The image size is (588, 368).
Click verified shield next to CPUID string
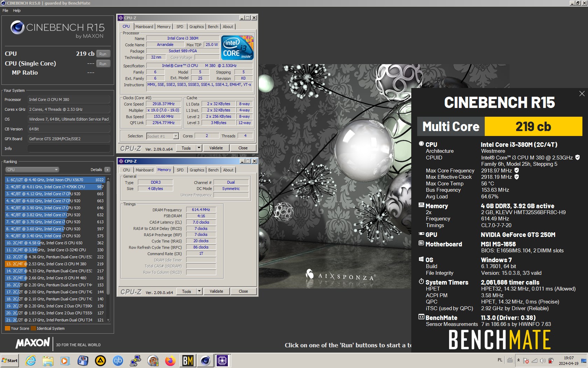pyautogui.click(x=577, y=157)
